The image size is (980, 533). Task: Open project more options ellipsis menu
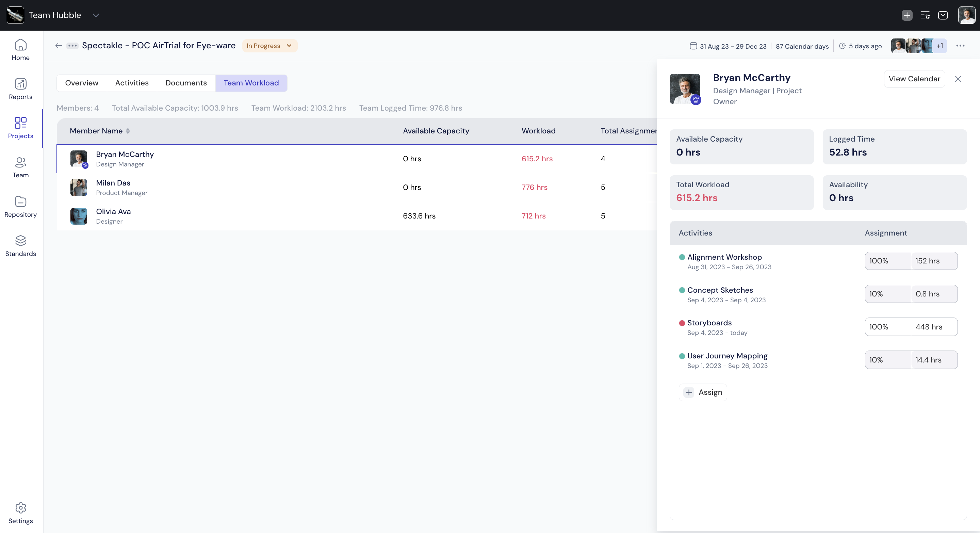click(960, 46)
